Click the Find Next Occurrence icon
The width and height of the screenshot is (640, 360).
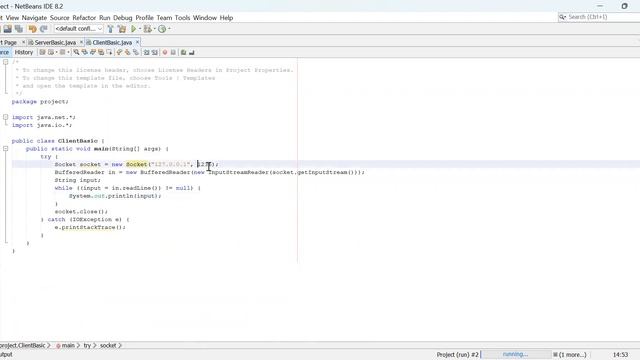93,52
